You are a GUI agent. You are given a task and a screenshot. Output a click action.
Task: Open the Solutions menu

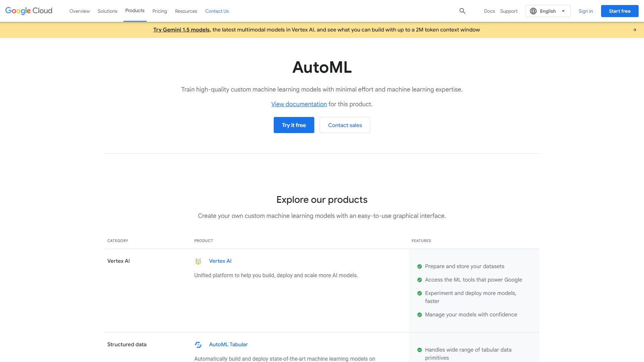107,11
